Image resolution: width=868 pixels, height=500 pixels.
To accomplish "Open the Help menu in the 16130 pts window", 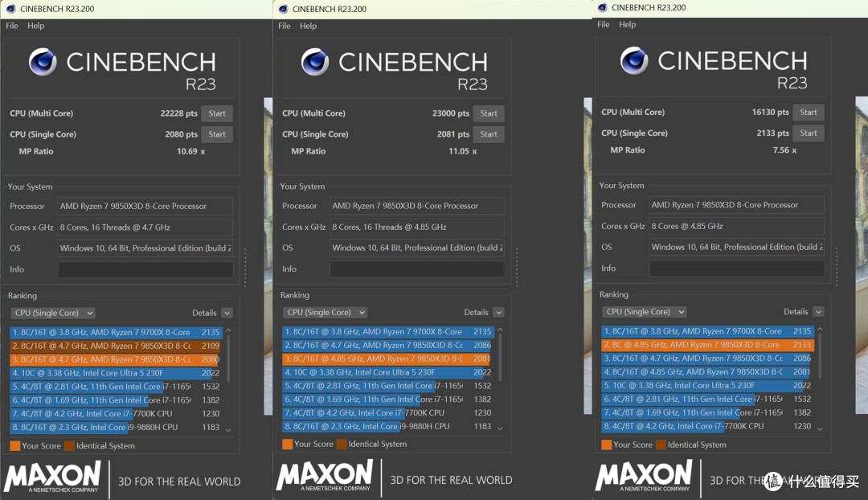I will (x=627, y=24).
